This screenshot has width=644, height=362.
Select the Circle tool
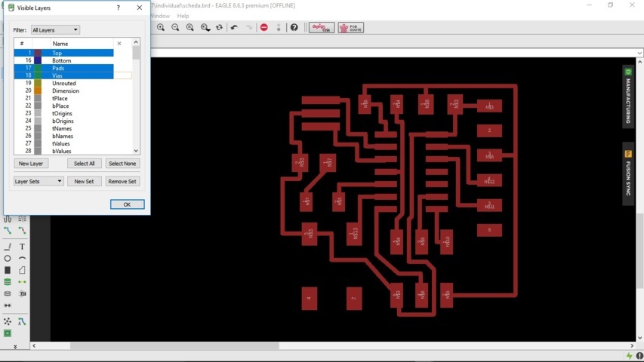point(8,258)
